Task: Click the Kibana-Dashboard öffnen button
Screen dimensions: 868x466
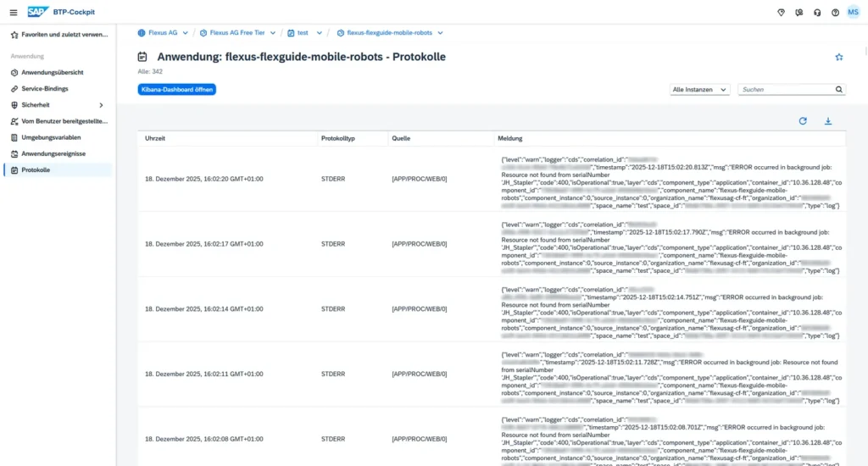Action: 177,89
